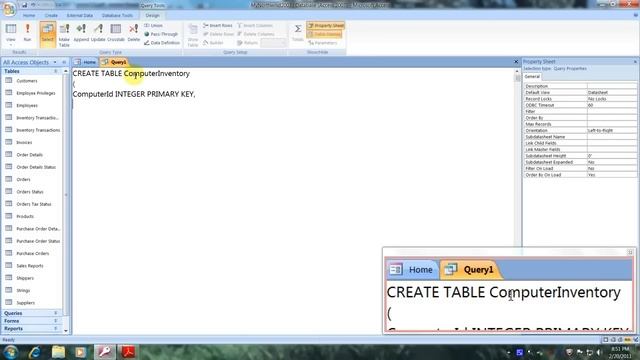Collapse the navigation pane shutter button
640x360 pixels.
click(x=64, y=62)
